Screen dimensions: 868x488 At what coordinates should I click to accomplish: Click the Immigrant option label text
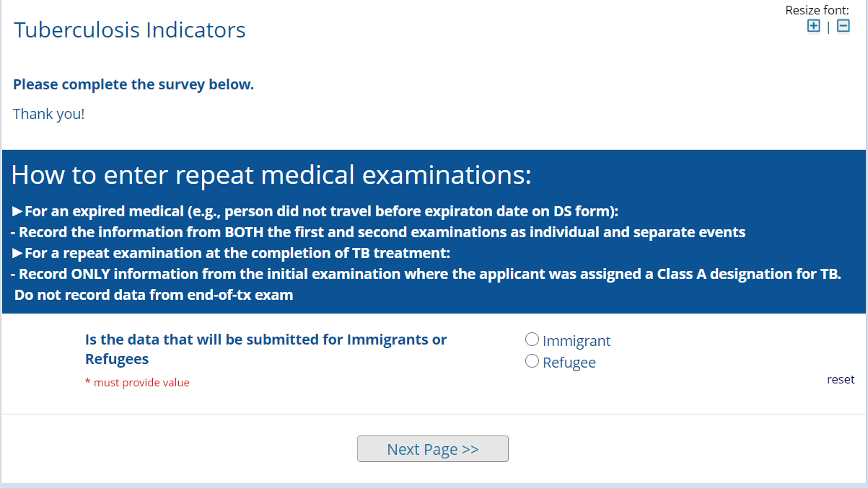pos(577,341)
